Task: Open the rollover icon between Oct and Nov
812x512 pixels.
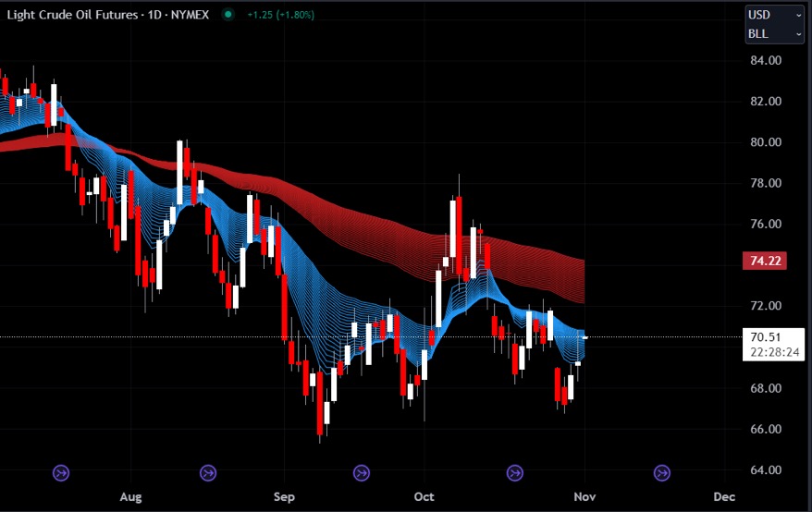Action: coord(511,472)
